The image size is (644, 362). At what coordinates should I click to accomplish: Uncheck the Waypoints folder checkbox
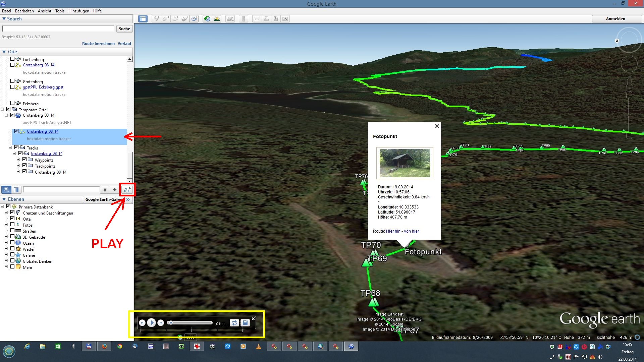(24, 160)
